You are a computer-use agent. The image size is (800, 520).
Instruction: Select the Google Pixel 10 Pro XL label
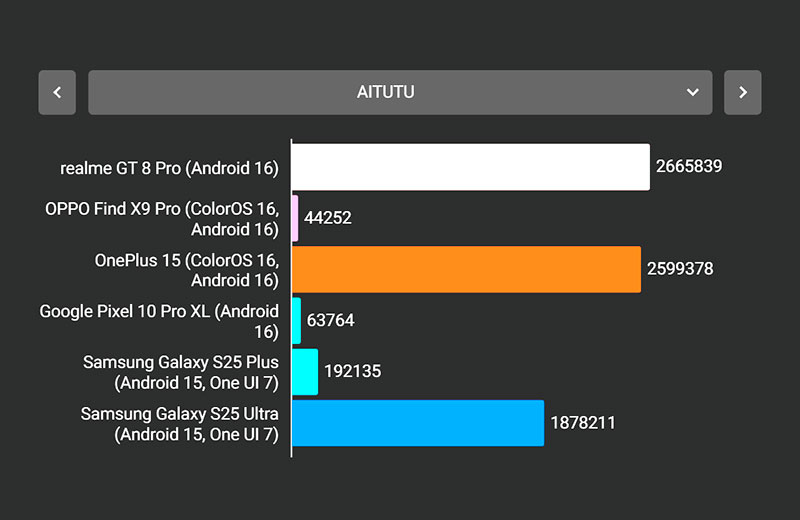(159, 321)
